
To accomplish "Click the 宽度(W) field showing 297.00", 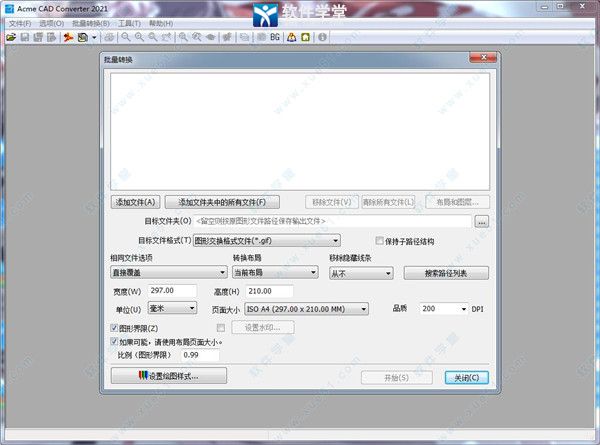I will pyautogui.click(x=172, y=291).
